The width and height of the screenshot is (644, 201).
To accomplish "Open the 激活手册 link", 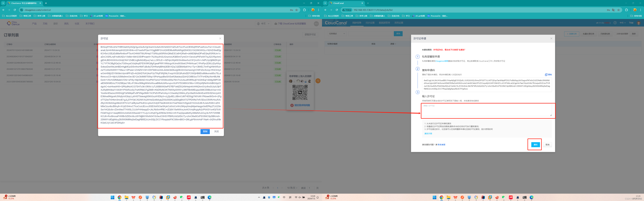I will click(428, 134).
